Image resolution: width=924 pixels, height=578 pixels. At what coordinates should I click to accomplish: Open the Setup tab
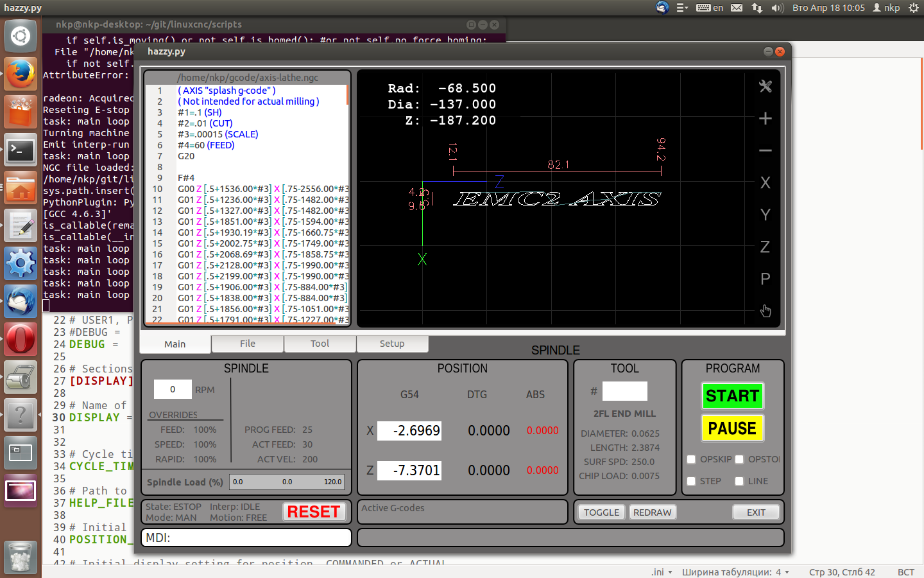tap(392, 344)
